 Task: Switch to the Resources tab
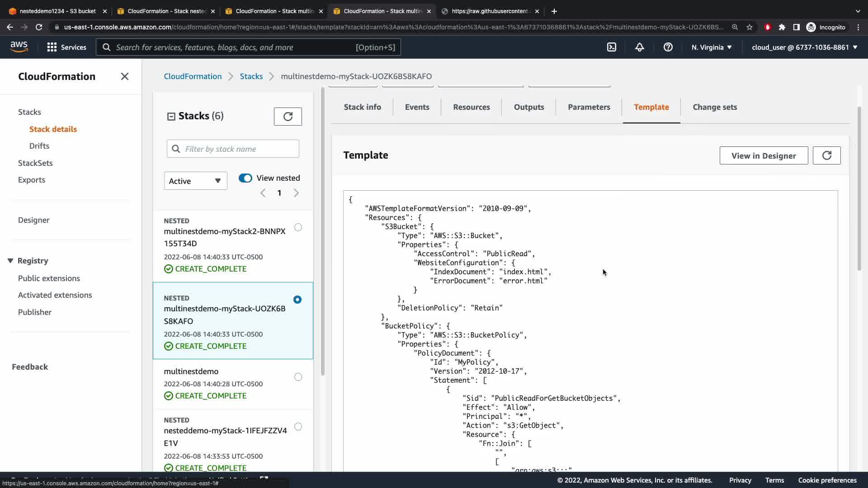point(471,107)
